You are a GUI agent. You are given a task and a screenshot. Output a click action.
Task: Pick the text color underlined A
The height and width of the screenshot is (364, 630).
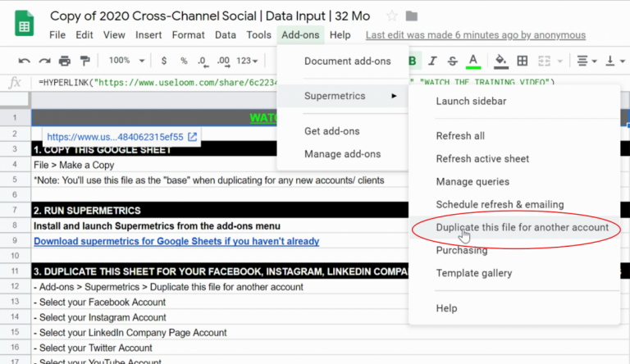pos(473,61)
